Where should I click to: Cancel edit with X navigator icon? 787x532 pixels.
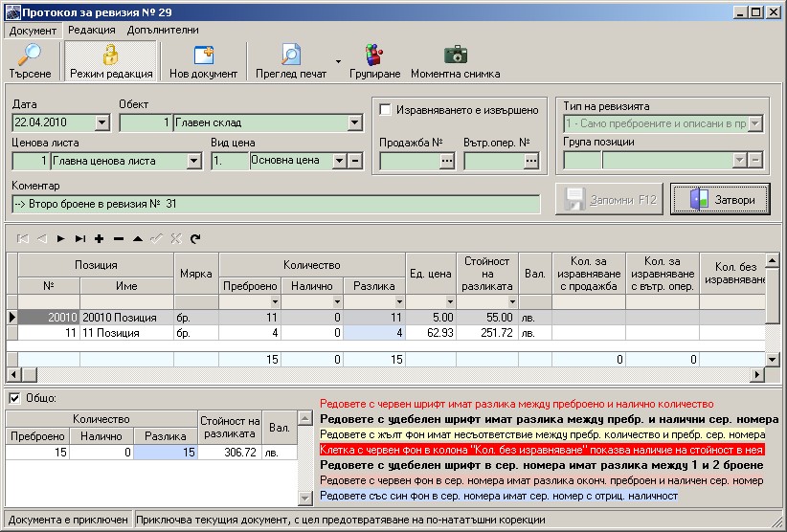click(x=175, y=238)
